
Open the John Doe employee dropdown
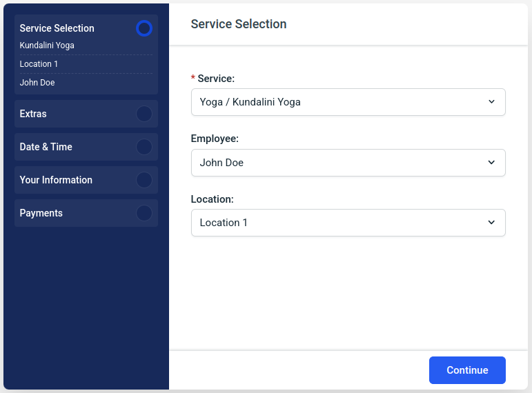tap(338, 163)
